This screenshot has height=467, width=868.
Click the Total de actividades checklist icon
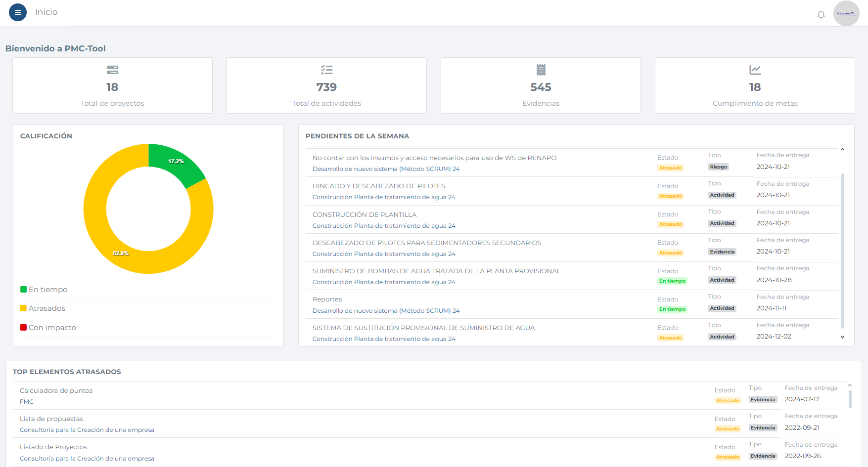tap(326, 70)
